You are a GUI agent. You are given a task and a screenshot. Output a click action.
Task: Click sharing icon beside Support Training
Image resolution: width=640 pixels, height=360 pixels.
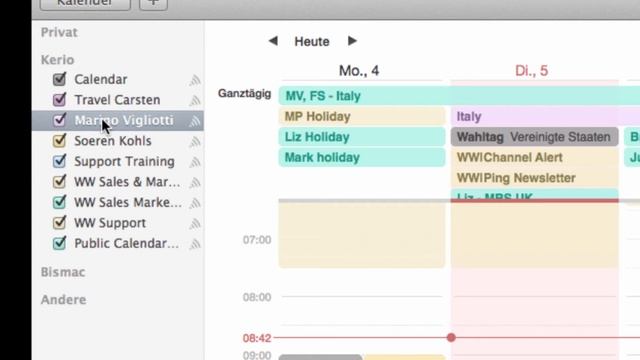(195, 162)
